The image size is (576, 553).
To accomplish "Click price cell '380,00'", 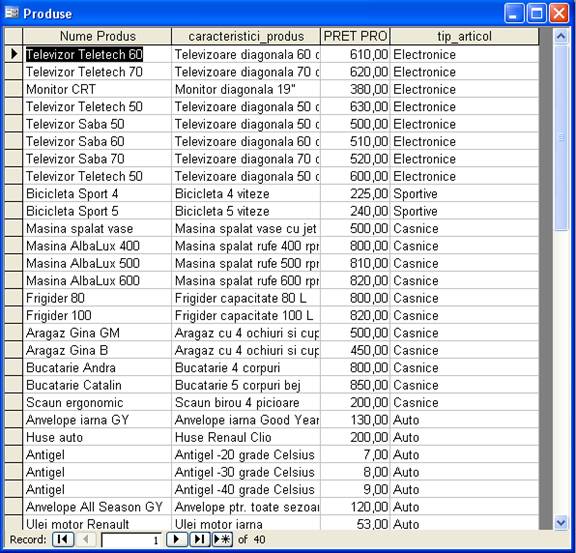I will pyautogui.click(x=355, y=89).
